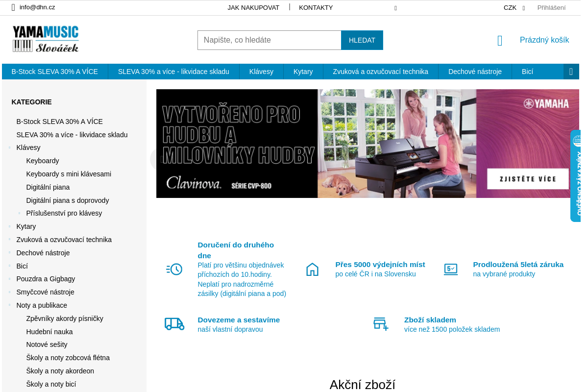Collapse the Noty a publikace category

(9, 305)
